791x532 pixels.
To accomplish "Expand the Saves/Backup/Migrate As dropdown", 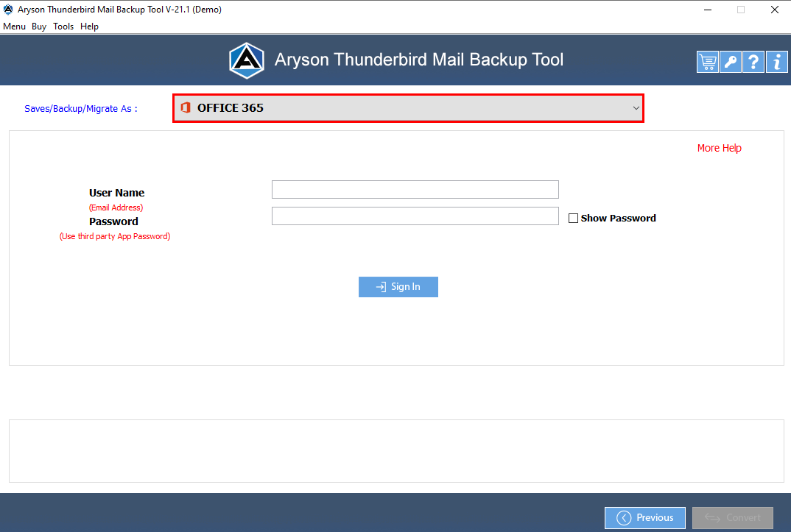I will [408, 108].
